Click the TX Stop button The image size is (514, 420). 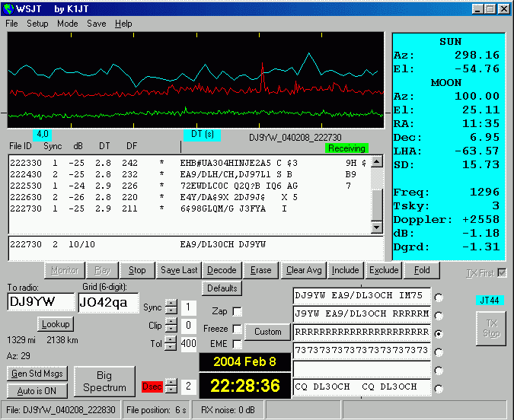tap(491, 329)
